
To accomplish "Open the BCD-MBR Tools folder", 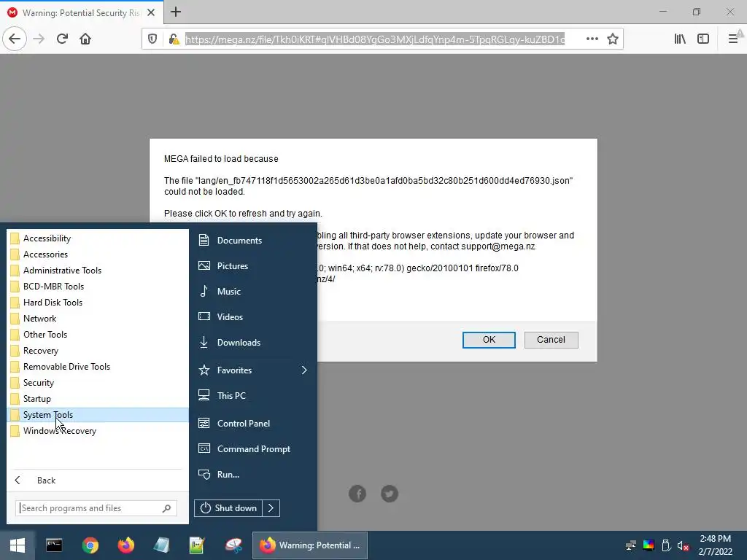I will point(98,286).
